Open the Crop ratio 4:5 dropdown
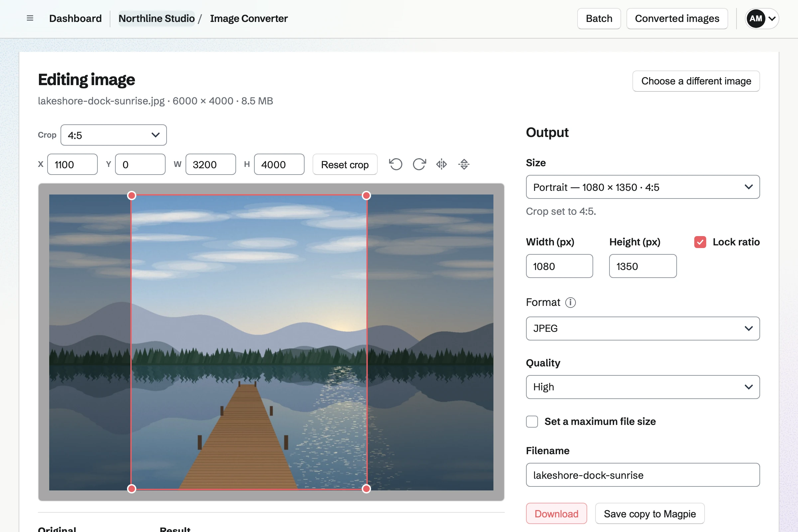Screen dimensions: 798x532 click(114, 135)
